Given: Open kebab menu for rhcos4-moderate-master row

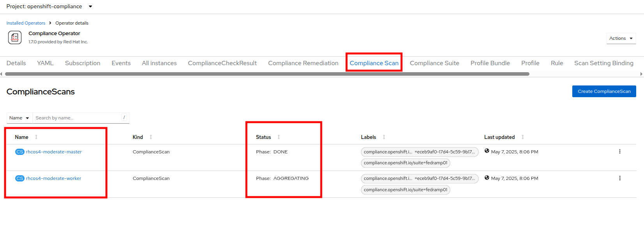Looking at the screenshot, I should 619,152.
